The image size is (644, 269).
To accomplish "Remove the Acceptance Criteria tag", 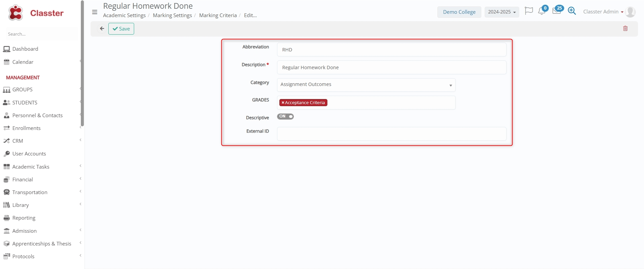I will point(283,103).
